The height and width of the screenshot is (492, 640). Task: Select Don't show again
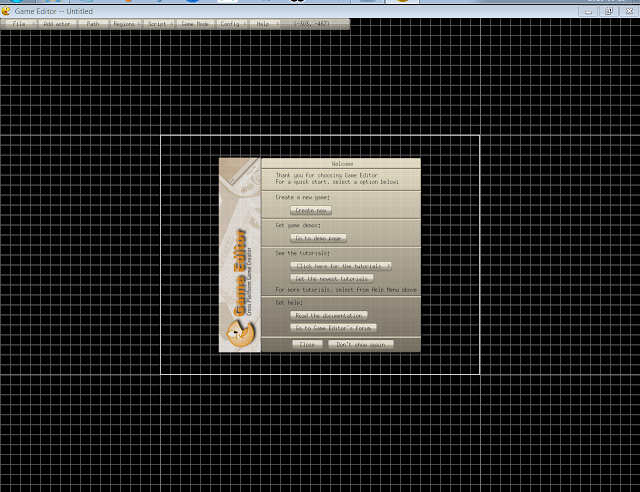pyautogui.click(x=361, y=345)
